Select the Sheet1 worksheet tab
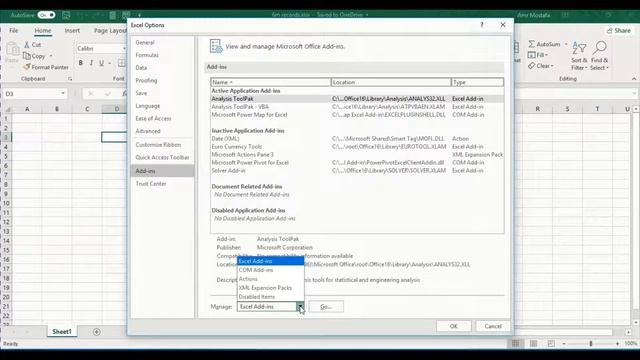Image resolution: width=640 pixels, height=360 pixels. 62,332
